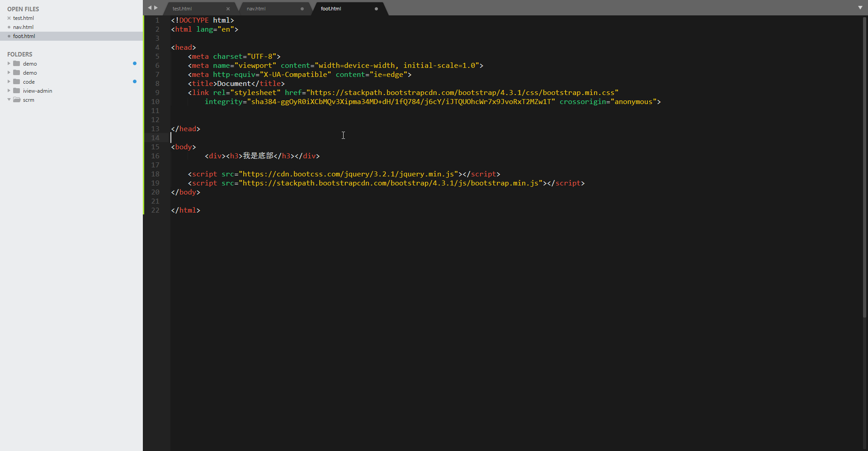The image size is (868, 451).
Task: Expand the code folder
Action: point(9,81)
